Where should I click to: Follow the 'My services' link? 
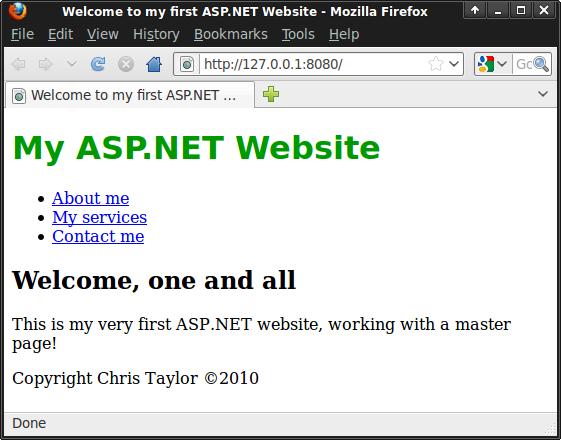click(99, 217)
